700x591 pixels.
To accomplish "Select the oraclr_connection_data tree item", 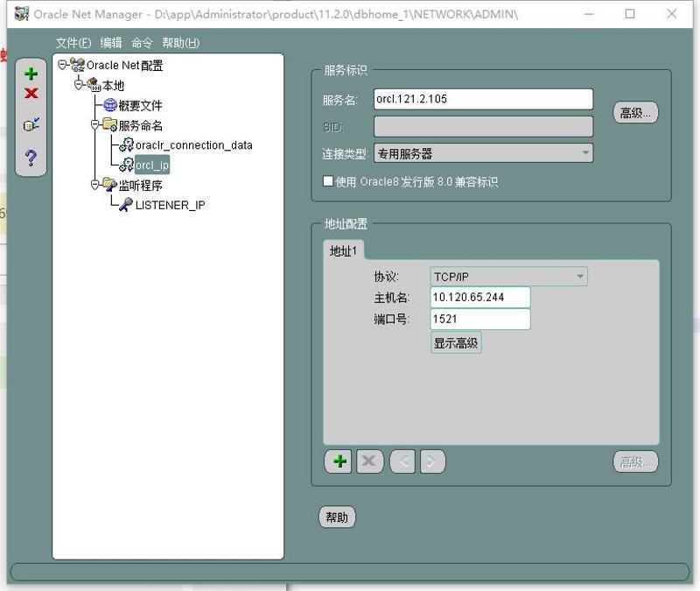I will tap(193, 145).
